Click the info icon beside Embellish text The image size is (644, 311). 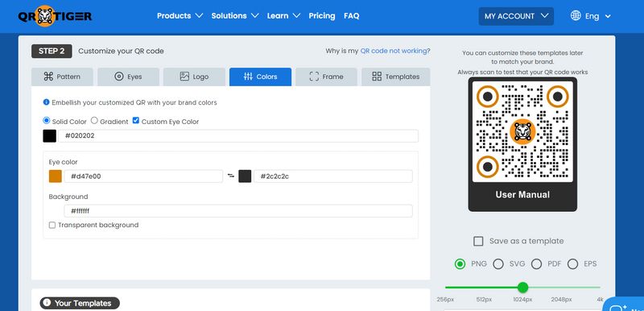tap(46, 102)
